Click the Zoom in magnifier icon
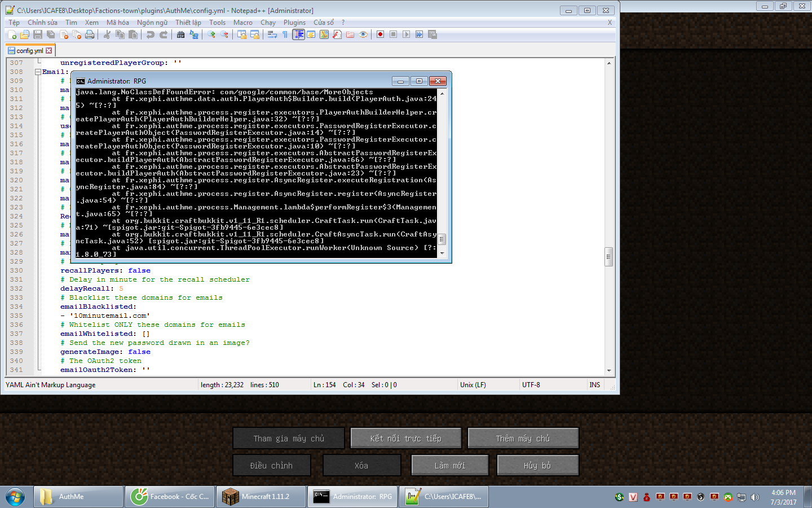This screenshot has height=508, width=812. 211,34
